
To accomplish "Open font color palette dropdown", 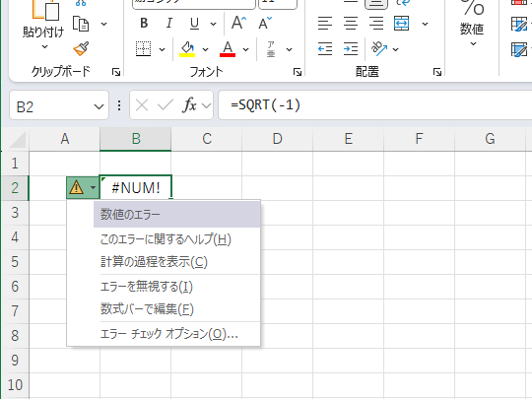I will 245,49.
